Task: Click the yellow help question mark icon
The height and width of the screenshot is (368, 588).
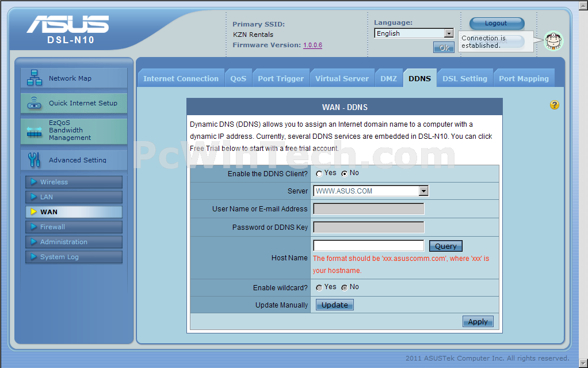Action: [554, 105]
